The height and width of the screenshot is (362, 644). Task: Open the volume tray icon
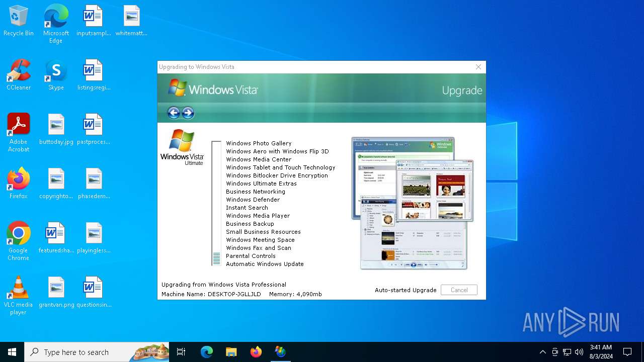[x=579, y=352]
